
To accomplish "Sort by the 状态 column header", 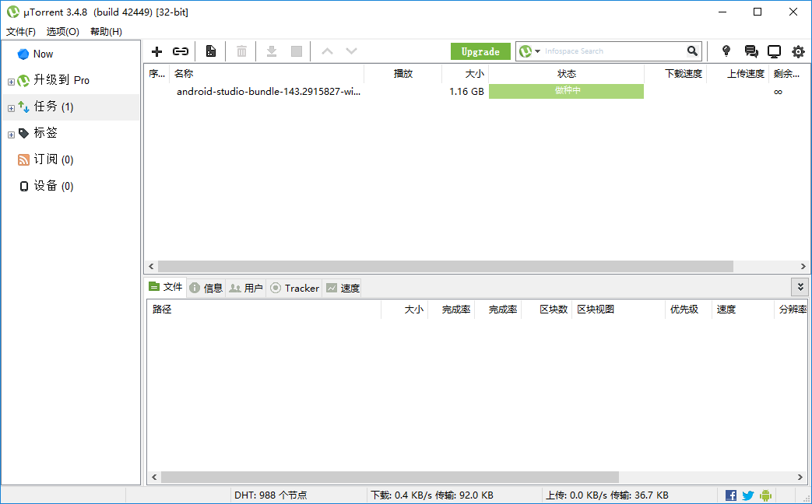I will point(566,73).
